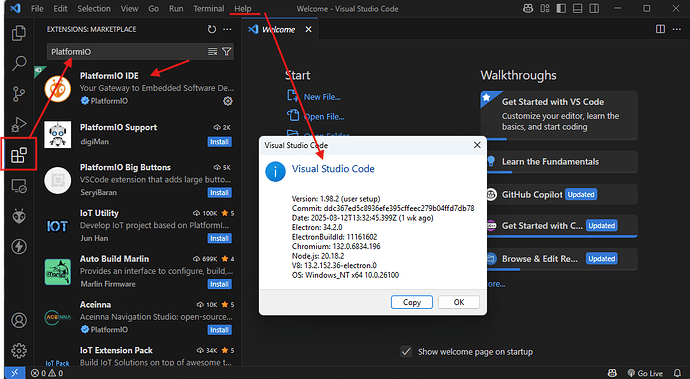Open the Run and Debug view

point(19,125)
